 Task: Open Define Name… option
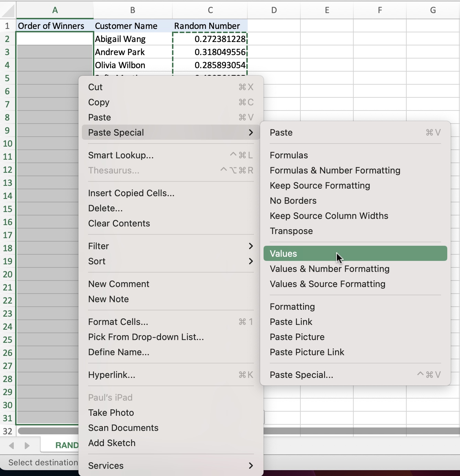(x=171, y=352)
